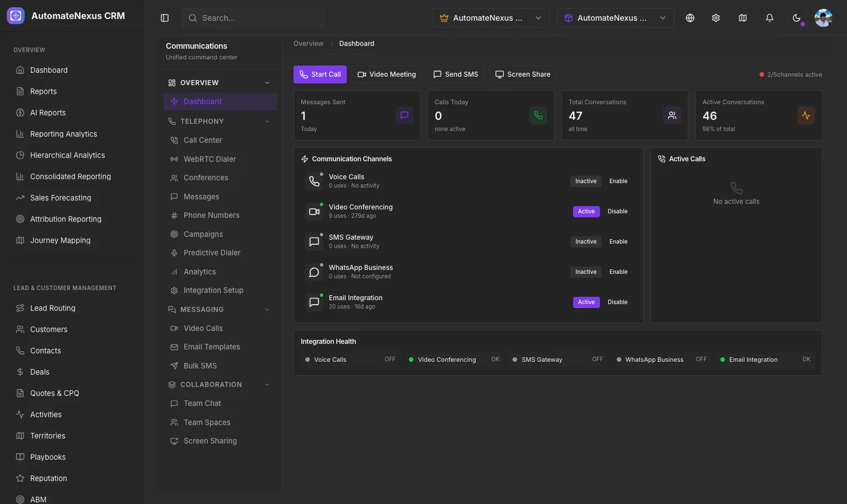Screen dimensions: 847x504
Task: Click the Search input field
Action: pos(253,18)
